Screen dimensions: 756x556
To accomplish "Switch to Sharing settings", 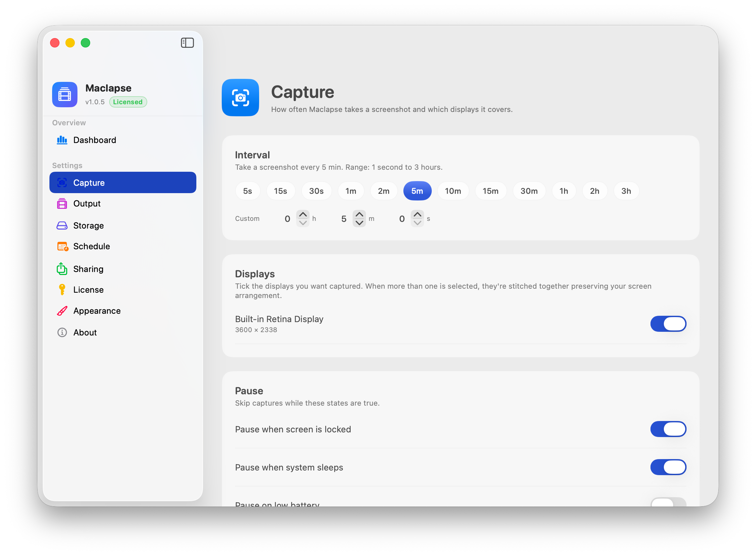I will [x=123, y=269].
